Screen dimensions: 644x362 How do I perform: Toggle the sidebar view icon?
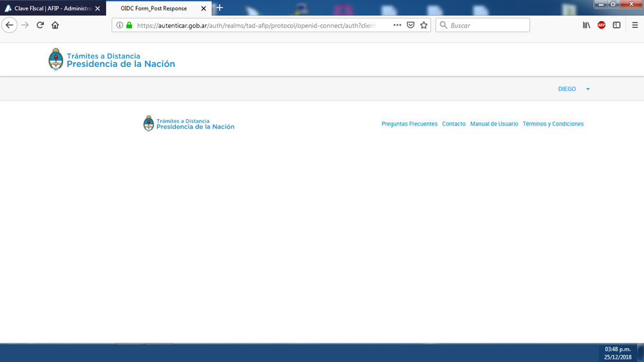616,25
